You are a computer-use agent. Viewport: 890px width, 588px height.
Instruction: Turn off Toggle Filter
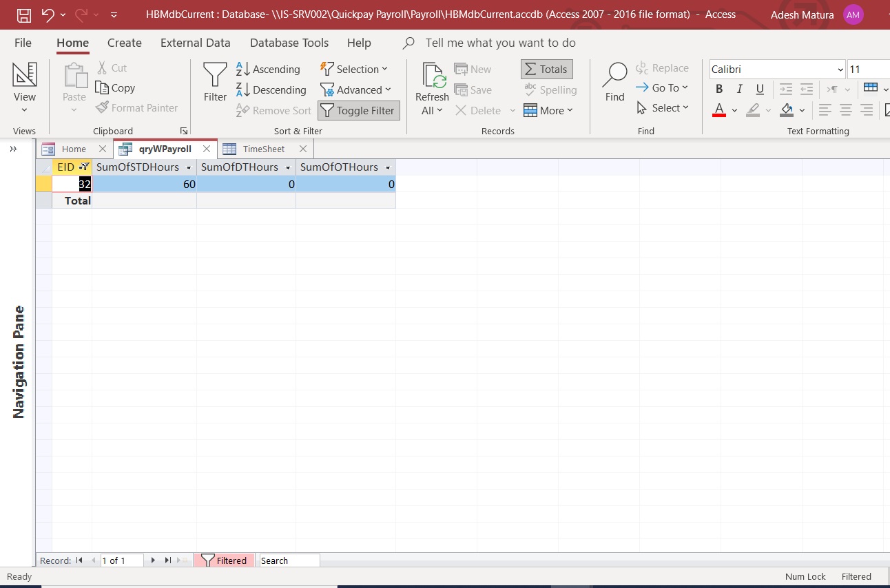pyautogui.click(x=358, y=110)
